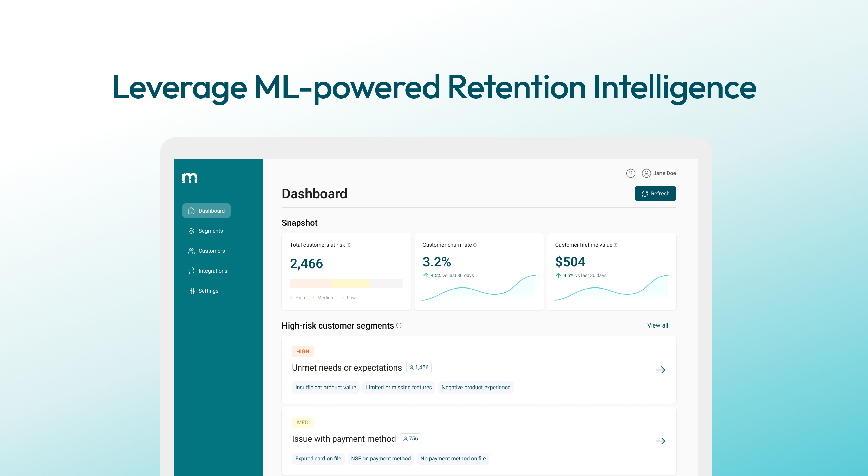Click the View all link
The image size is (868, 476).
657,325
